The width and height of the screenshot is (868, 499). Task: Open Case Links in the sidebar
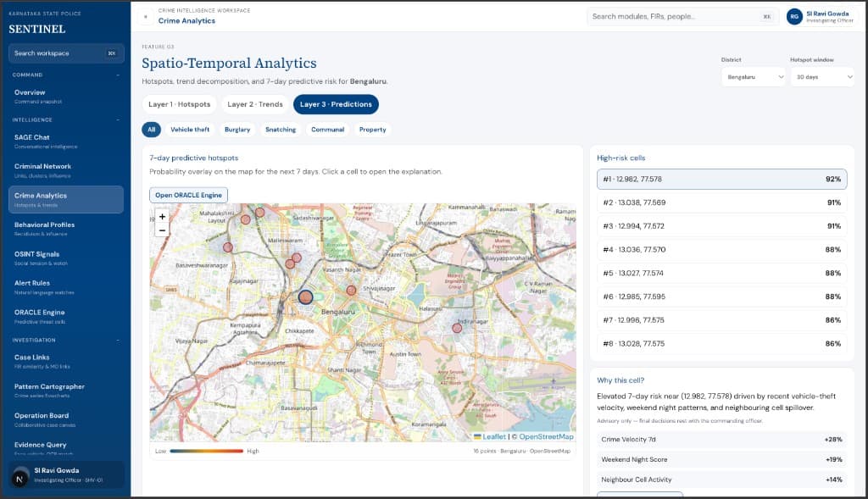66,361
